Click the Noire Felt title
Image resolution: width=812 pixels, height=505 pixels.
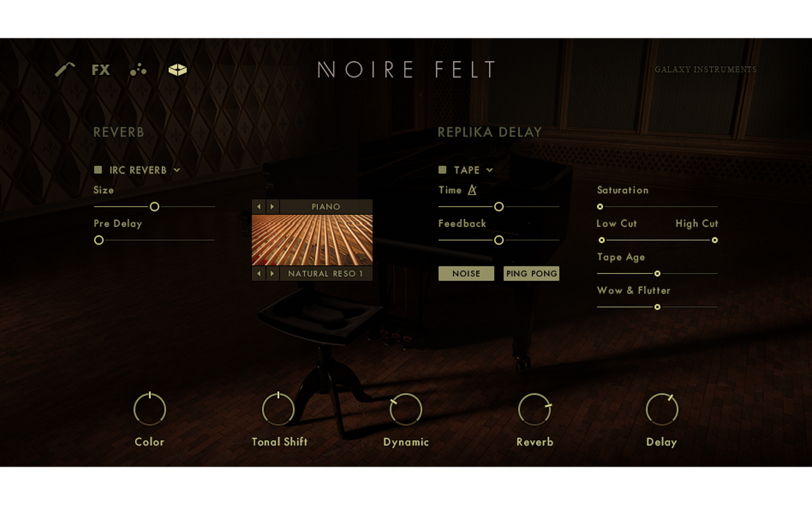coord(407,70)
